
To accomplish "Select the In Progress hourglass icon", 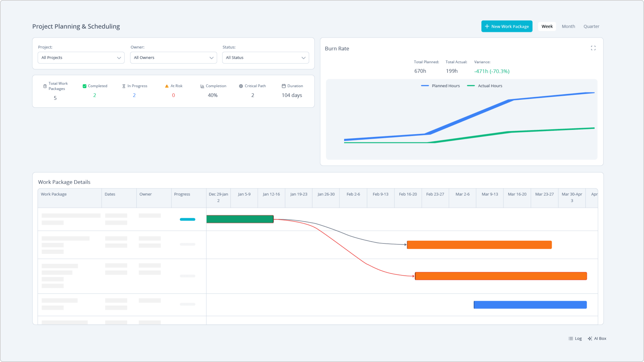I will pyautogui.click(x=123, y=86).
